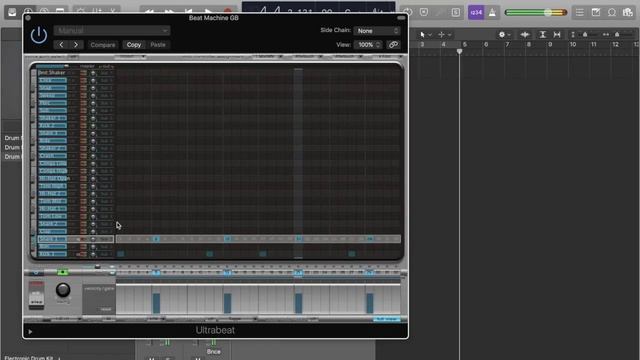Open the List Editors icon
The width and height of the screenshot is (640, 360).
click(580, 13)
